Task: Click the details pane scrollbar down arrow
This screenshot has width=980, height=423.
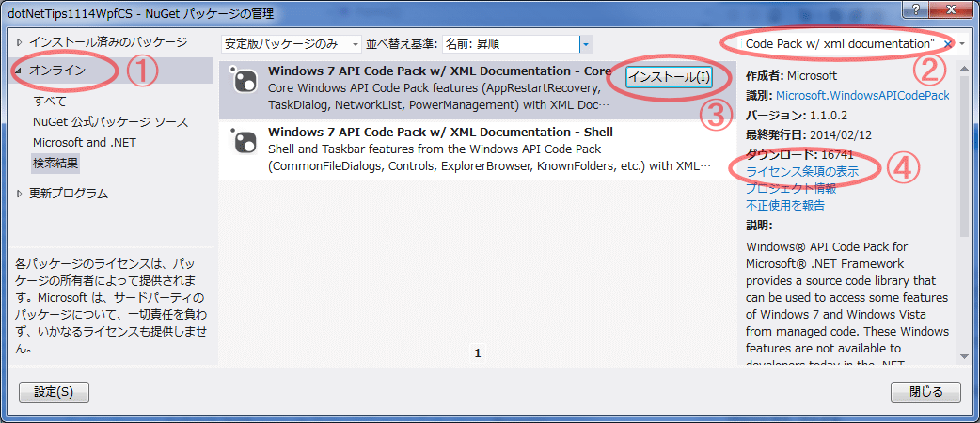Action: tap(964, 356)
